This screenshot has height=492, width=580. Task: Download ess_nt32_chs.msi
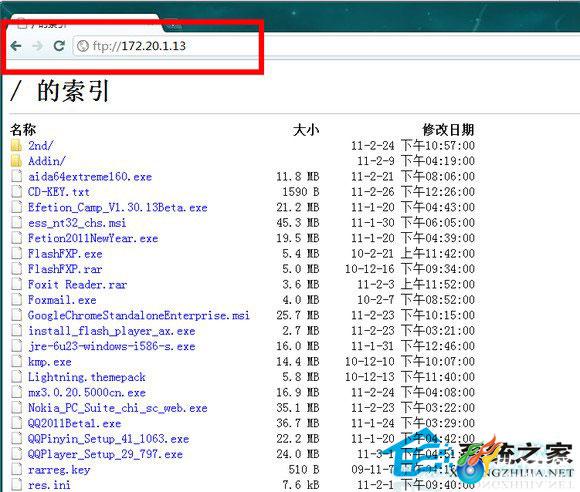(x=77, y=223)
